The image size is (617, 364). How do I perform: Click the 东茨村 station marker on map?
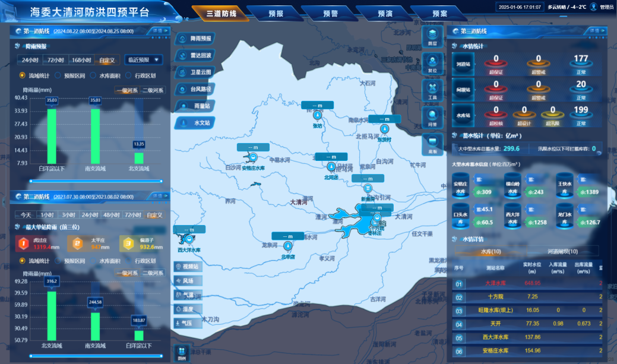coord(385,129)
